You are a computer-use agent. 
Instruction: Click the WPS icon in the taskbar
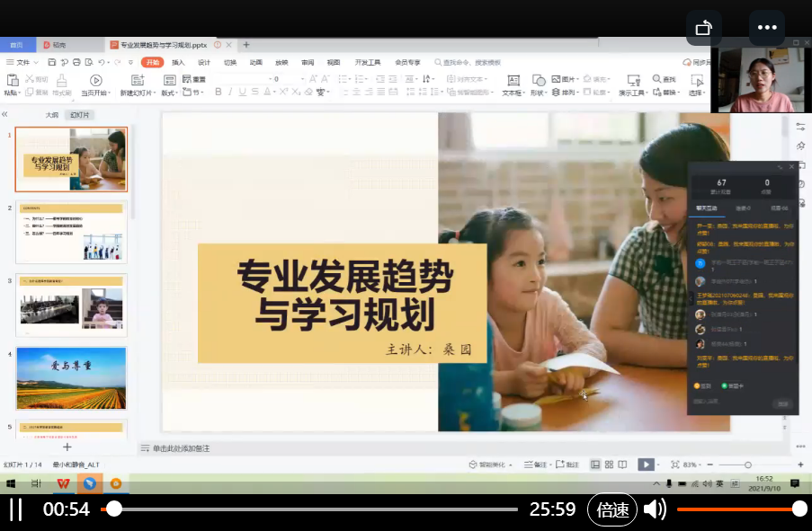coord(63,483)
